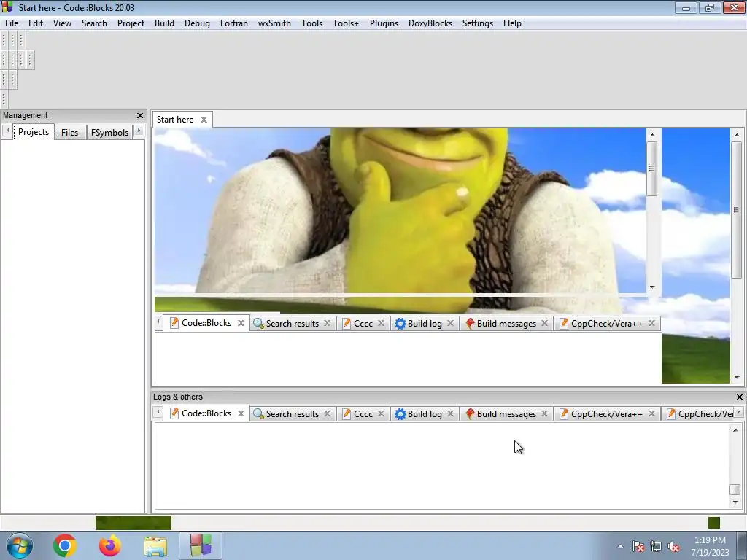The height and width of the screenshot is (560, 747).
Task: Open the Search menu
Action: (94, 23)
